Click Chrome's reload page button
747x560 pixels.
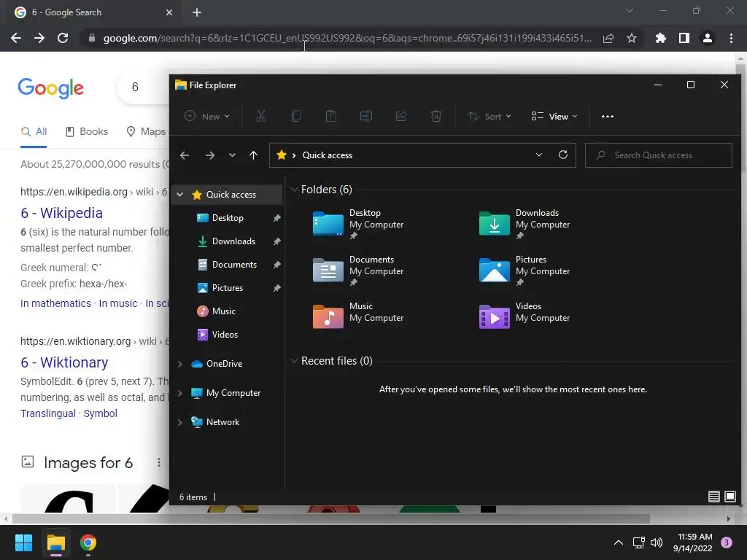click(63, 38)
